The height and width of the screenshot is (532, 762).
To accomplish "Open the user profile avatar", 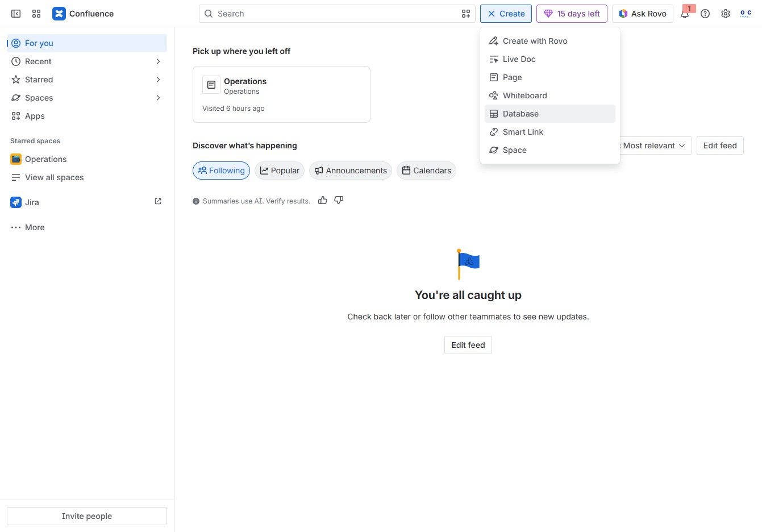I will pos(746,14).
